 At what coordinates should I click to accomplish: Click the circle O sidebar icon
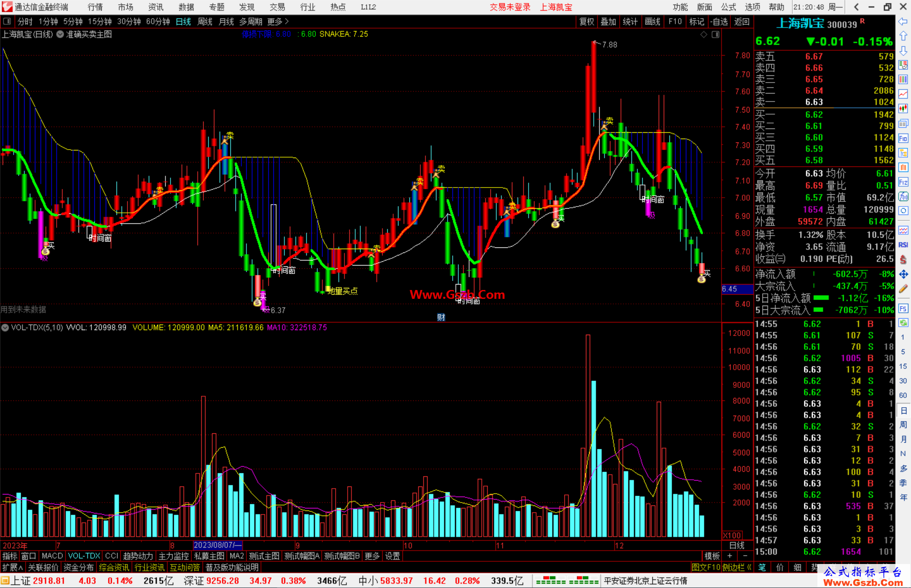pyautogui.click(x=903, y=211)
